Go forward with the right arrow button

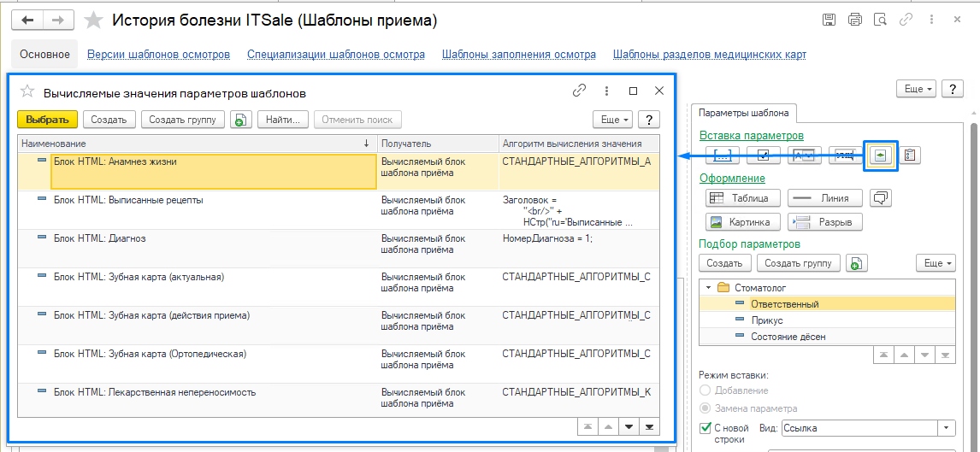tap(58, 20)
